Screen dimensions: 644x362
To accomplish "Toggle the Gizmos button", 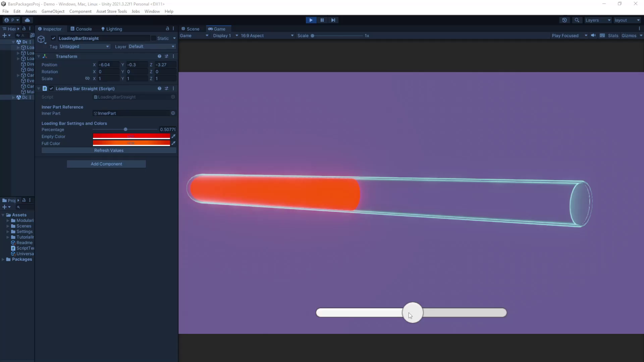I will click(629, 36).
